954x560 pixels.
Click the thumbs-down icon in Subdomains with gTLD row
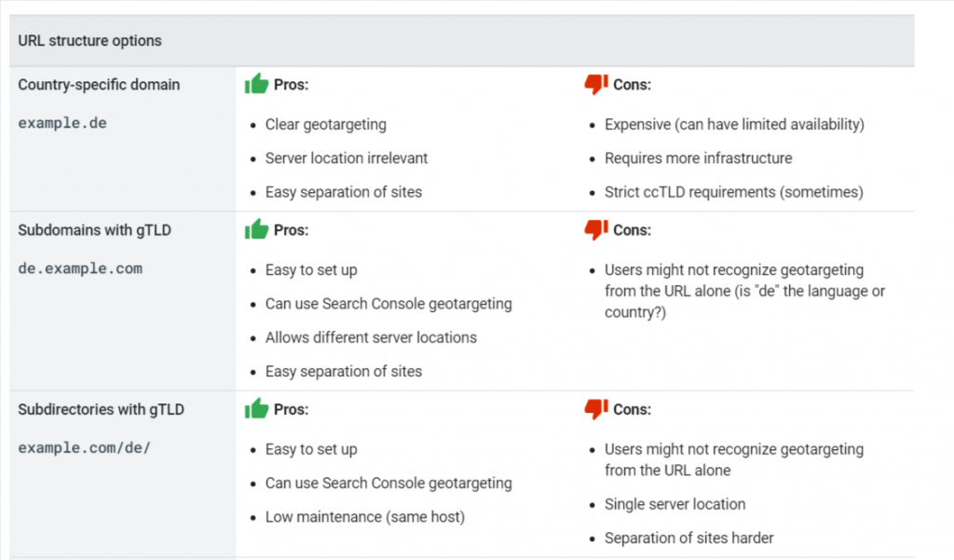pyautogui.click(x=595, y=229)
